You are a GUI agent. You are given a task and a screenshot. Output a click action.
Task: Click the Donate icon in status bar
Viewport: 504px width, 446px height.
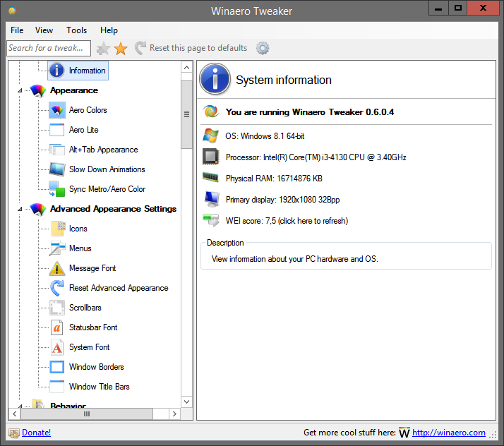14,433
